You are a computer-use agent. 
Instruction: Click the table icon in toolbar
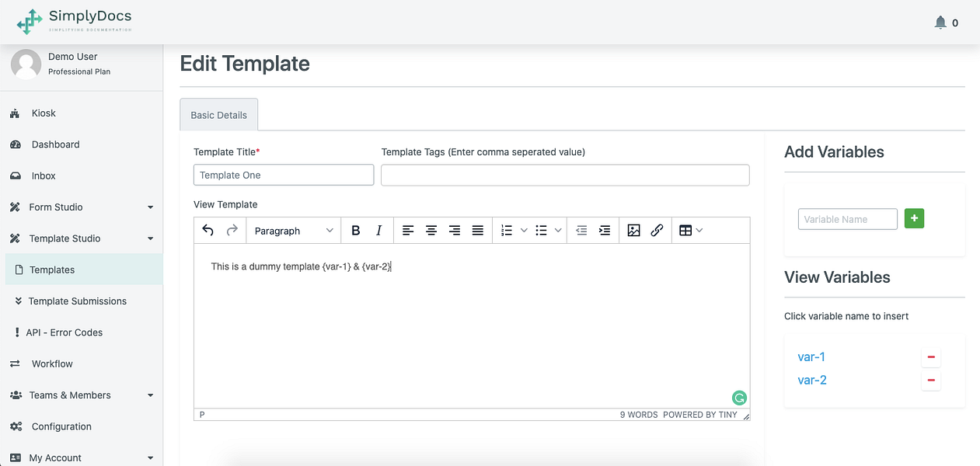[685, 231]
